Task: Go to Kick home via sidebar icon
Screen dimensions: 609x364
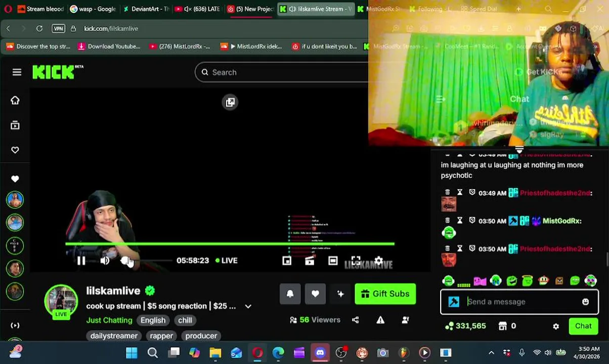Action: point(15,100)
